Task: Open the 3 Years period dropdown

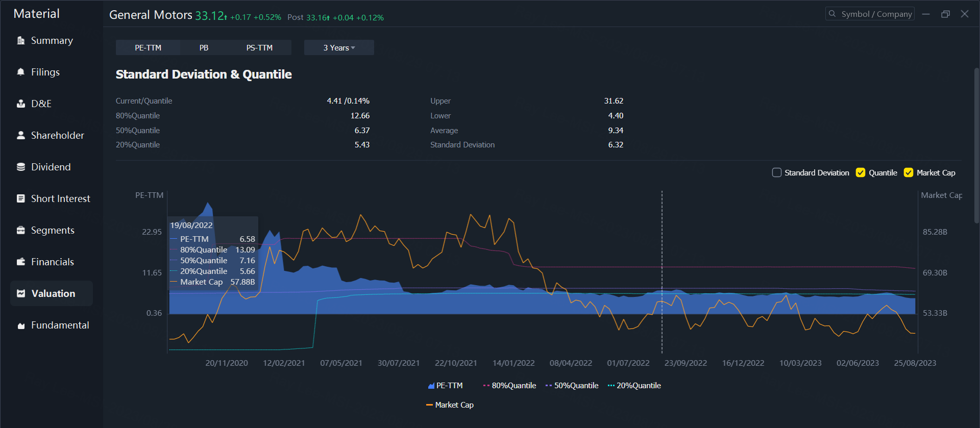Action: (339, 47)
